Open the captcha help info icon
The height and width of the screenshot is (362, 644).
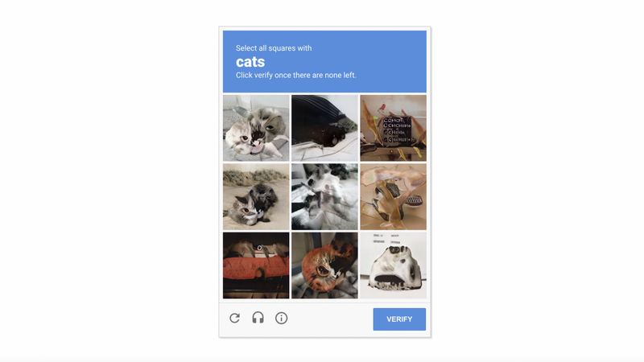[x=281, y=318]
